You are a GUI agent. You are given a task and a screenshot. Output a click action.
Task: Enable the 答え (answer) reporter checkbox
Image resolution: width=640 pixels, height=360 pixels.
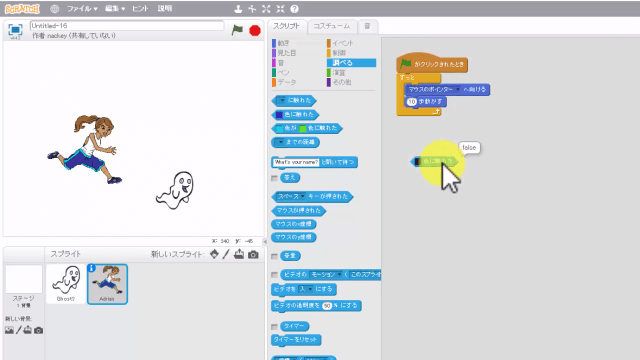point(274,178)
